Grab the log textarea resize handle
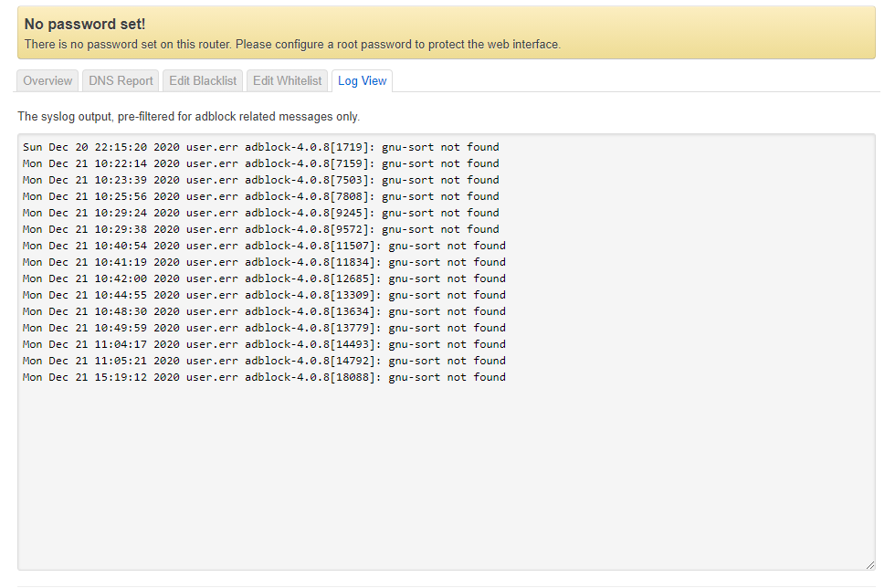895x588 pixels. 869,564
